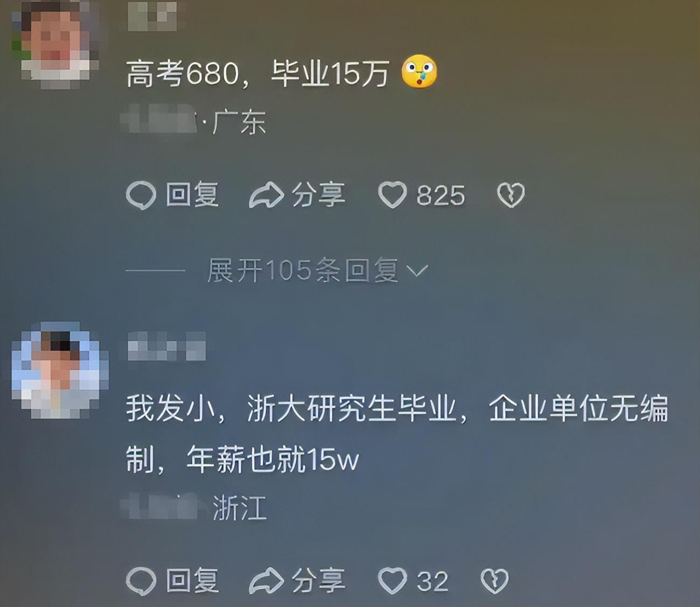Tap 回复 text under the 浙江 comment
Viewport: 700px width, 607px height.
pyautogui.click(x=192, y=581)
